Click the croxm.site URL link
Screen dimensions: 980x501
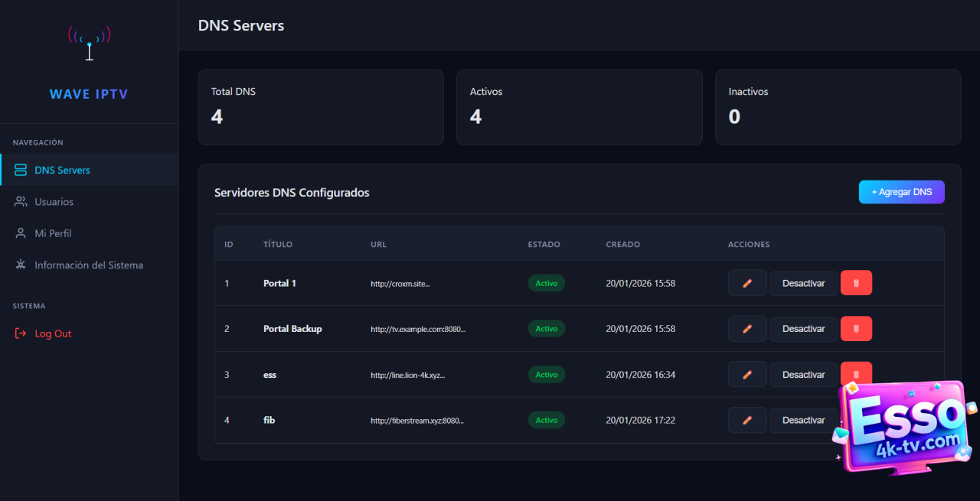(x=400, y=284)
